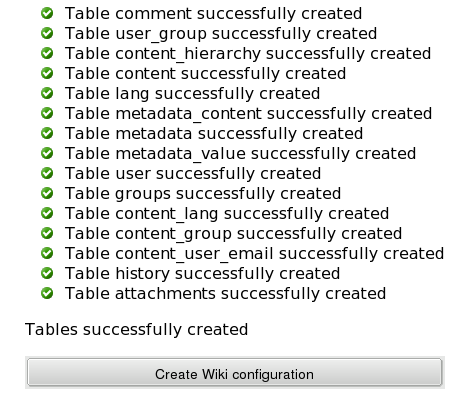The width and height of the screenshot is (468, 407).
Task: Click the success icon for attachments table
Action: [47, 293]
